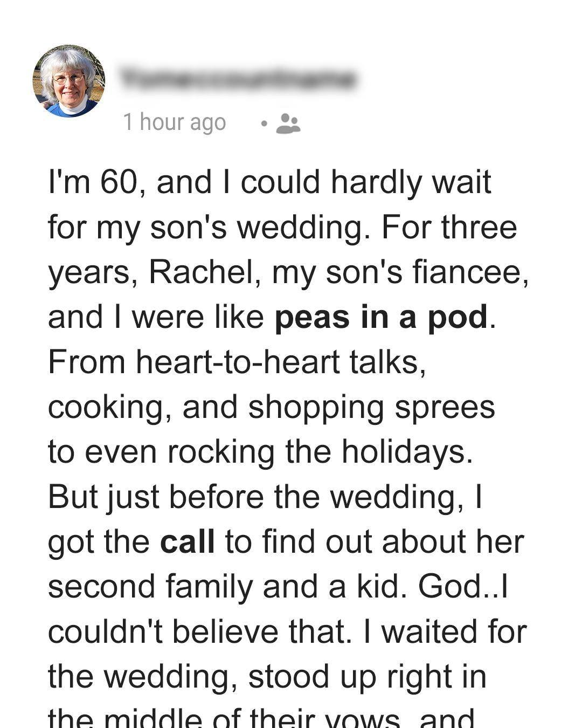Click the text "couldn't believe that"

point(197,631)
